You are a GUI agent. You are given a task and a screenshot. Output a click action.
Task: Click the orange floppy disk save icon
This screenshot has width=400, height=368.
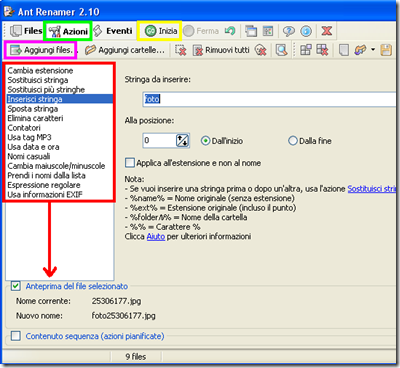(386, 50)
